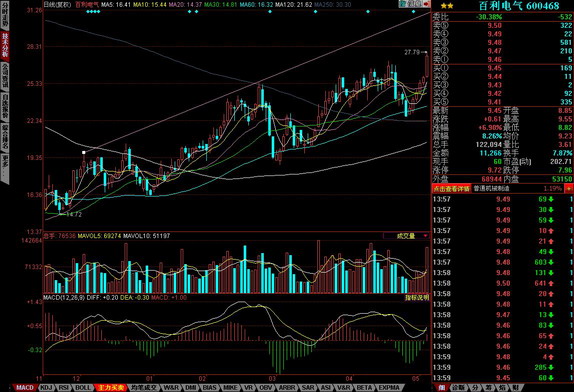Screen dimensions: 574x392
Task: Select the 细 detail tab below trades
Action: click(442, 387)
